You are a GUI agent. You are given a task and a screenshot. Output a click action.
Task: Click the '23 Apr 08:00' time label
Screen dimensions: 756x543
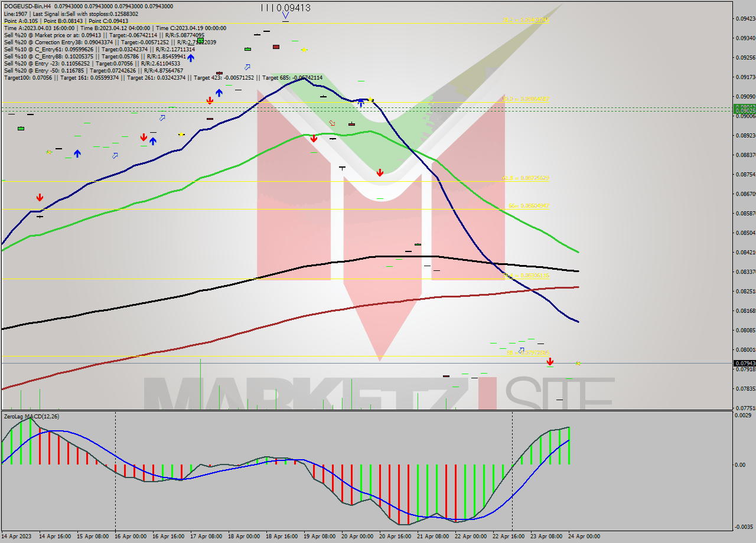click(x=546, y=537)
